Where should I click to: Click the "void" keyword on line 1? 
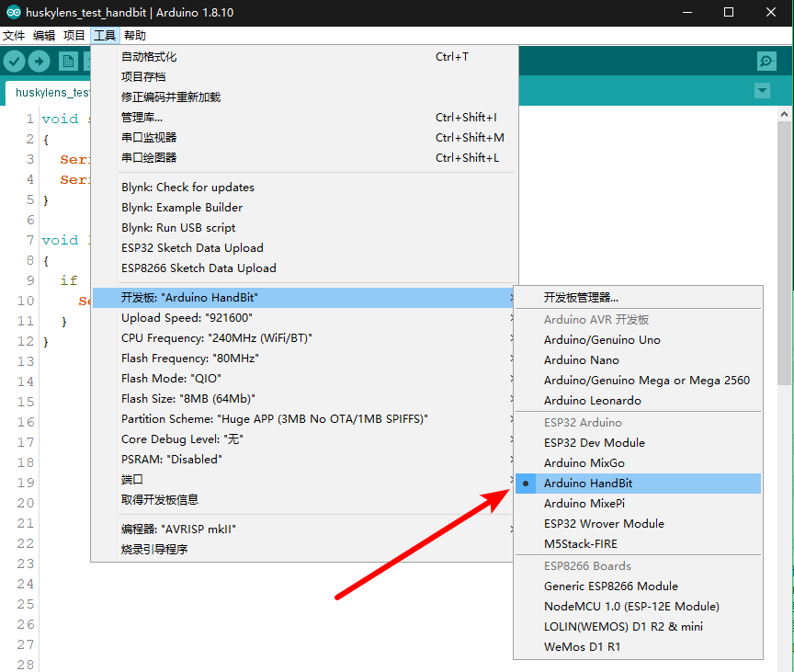(61, 119)
